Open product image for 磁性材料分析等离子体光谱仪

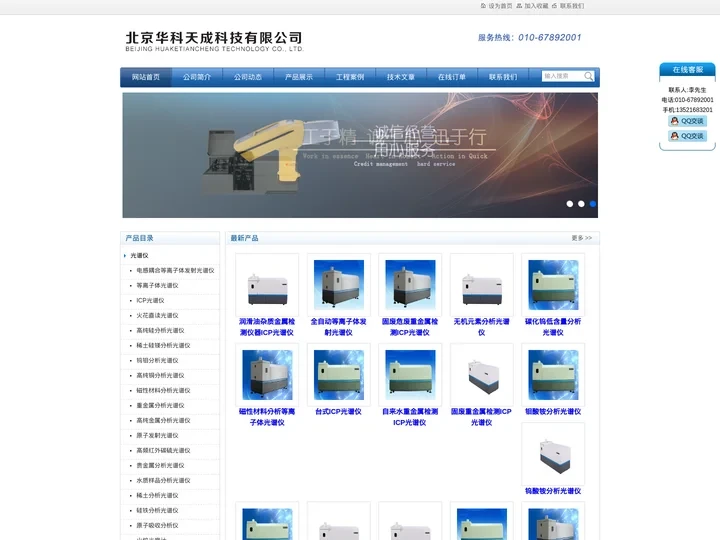pos(267,375)
